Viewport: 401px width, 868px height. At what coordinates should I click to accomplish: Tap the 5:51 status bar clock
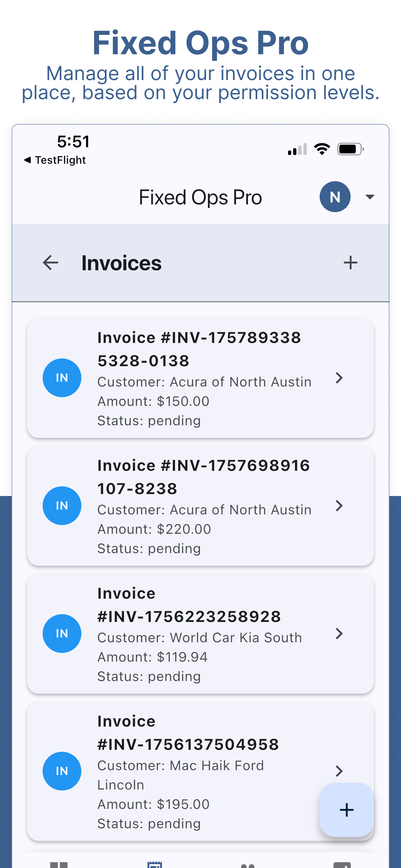pos(74,141)
